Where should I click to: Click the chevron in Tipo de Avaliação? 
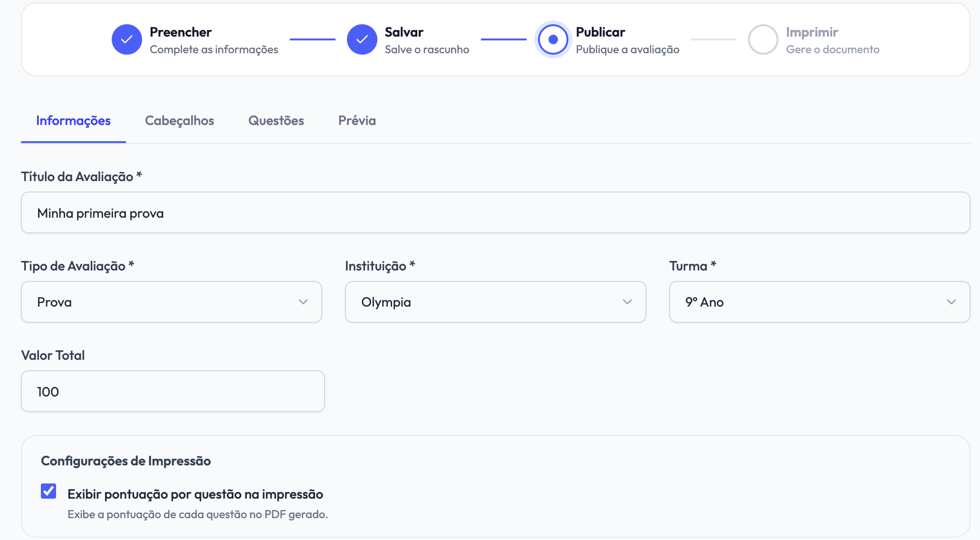303,302
